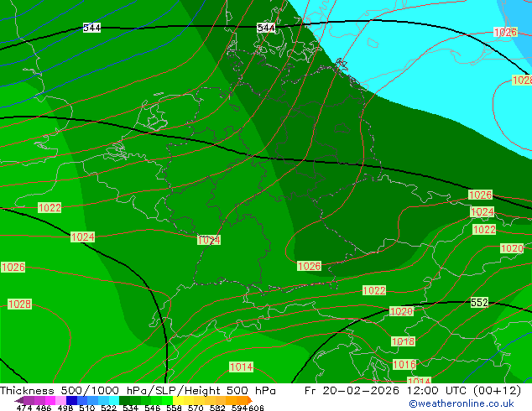Select the 1014 label above the legend title
The image size is (532, 411).
[241, 367]
